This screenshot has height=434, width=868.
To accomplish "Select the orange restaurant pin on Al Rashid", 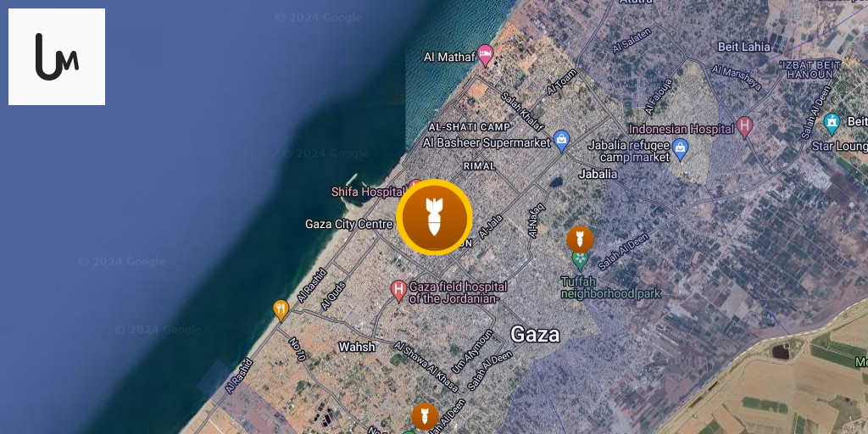I will pyautogui.click(x=281, y=310).
